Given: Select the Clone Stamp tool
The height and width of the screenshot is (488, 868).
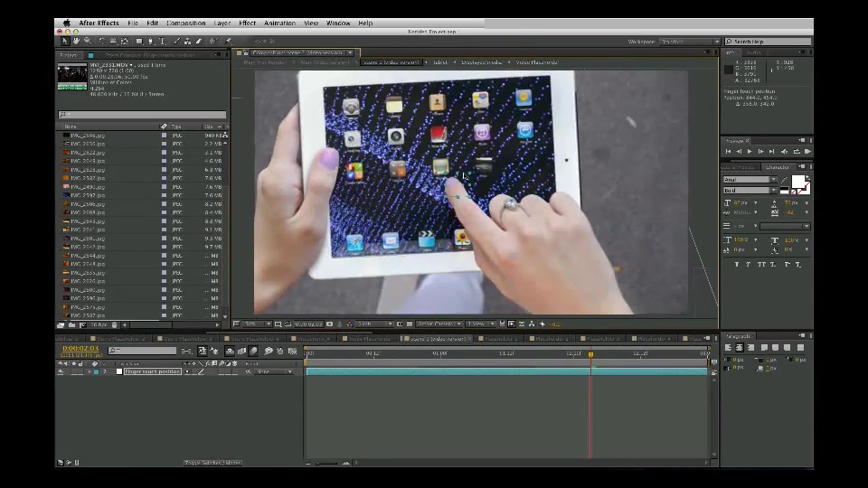Looking at the screenshot, I should [x=188, y=42].
